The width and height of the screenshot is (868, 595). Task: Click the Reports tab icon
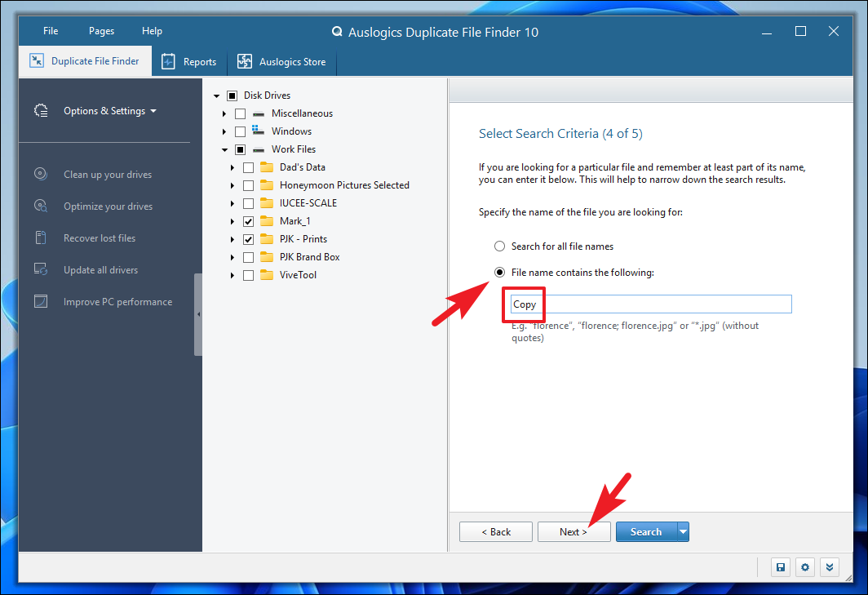168,61
